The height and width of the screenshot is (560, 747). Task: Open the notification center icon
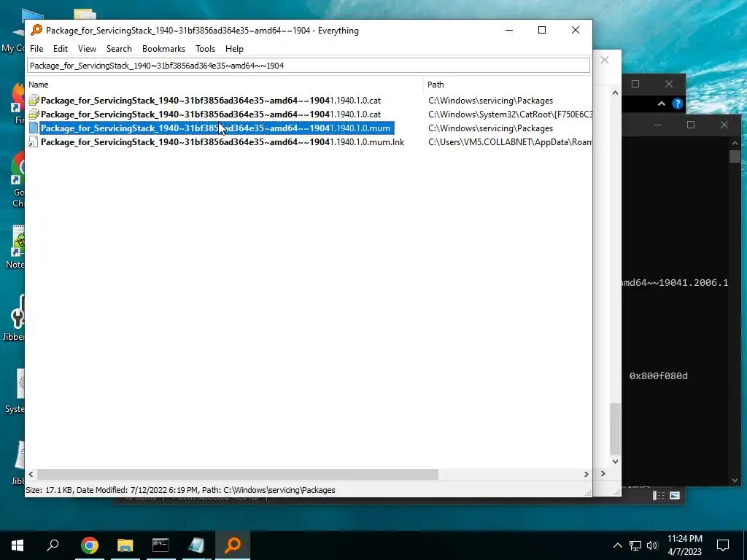pos(723,545)
